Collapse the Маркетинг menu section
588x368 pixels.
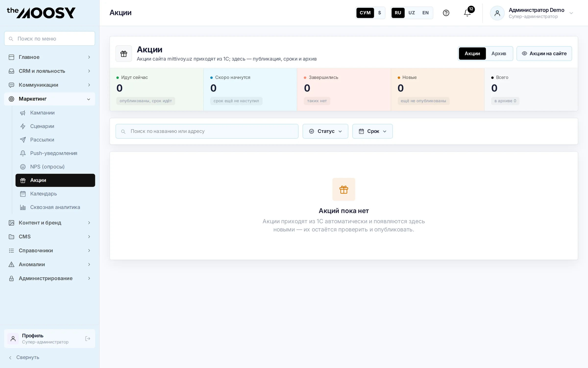tap(49, 99)
